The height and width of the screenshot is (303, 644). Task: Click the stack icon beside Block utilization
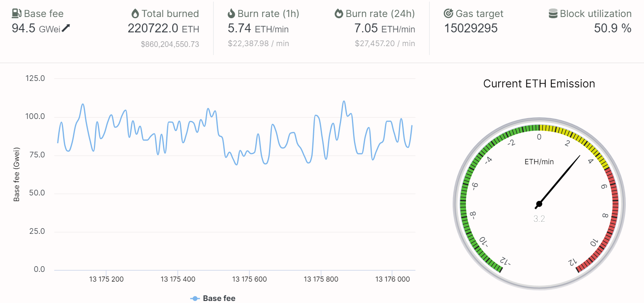[553, 13]
